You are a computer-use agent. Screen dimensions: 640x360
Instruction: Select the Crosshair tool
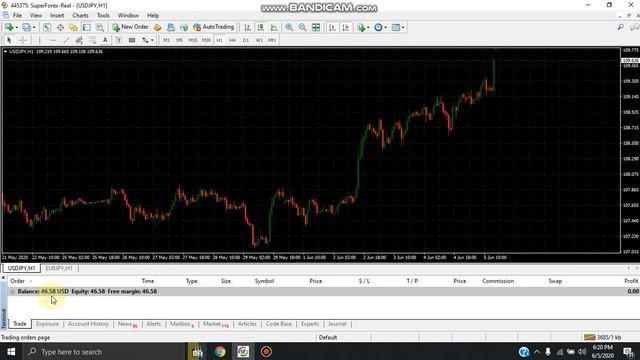tap(23, 40)
